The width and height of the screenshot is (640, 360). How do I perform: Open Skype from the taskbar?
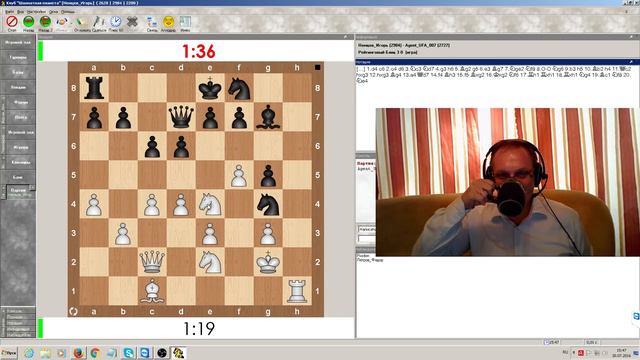pyautogui.click(x=129, y=353)
